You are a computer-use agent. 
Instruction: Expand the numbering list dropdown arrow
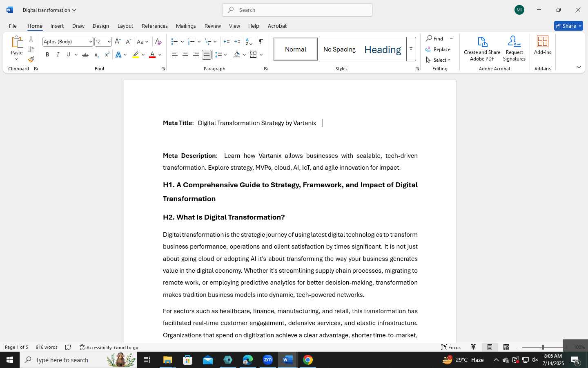pyautogui.click(x=199, y=42)
